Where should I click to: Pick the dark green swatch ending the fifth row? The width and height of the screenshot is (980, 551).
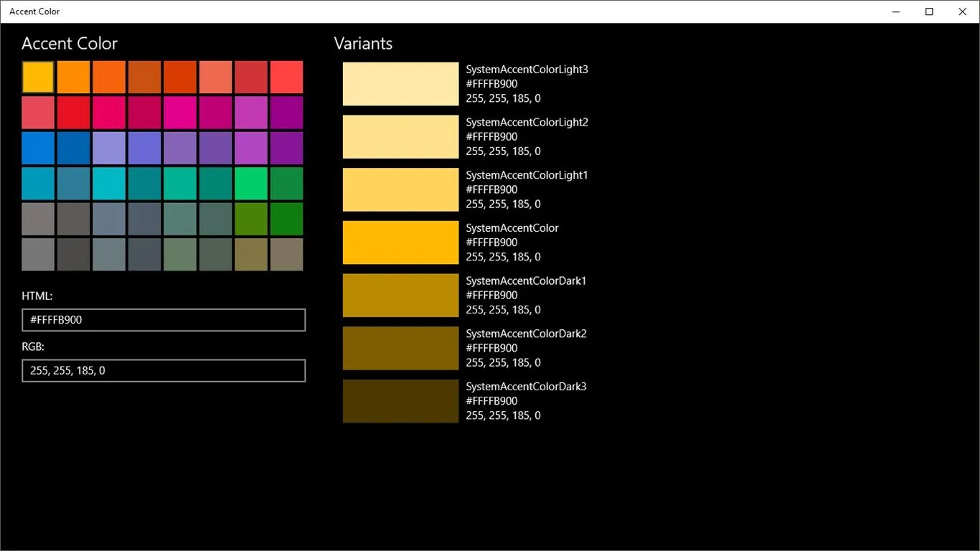pos(287,219)
